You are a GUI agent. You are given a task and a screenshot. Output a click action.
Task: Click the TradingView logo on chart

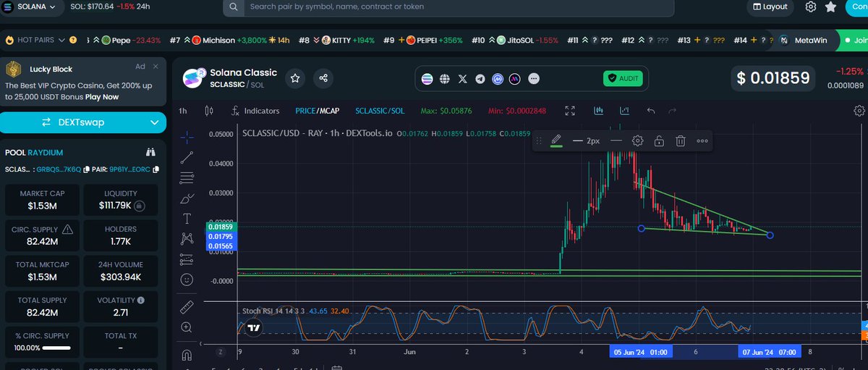[x=253, y=328]
